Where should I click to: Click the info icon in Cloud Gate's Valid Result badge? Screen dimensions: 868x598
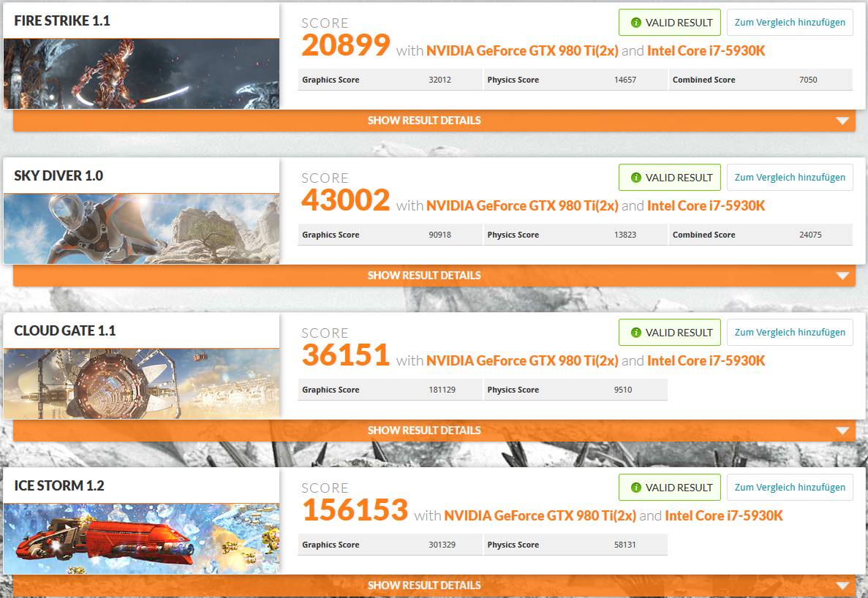tap(636, 333)
